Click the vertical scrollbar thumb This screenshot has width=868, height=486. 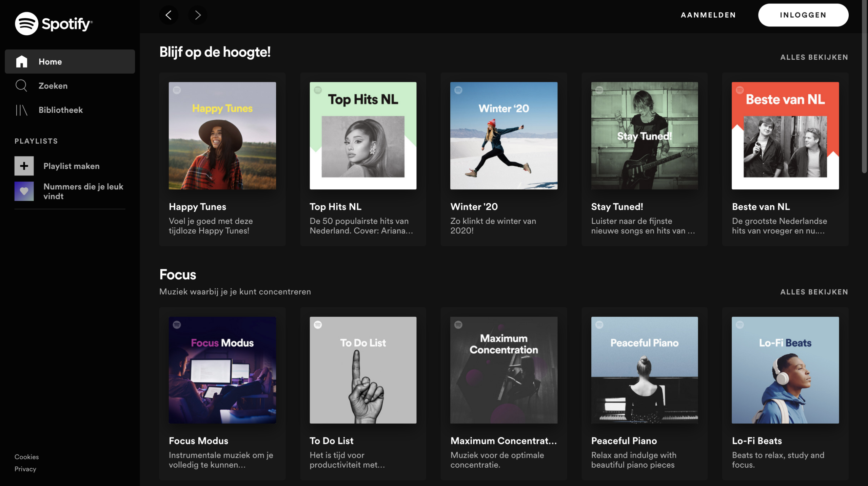click(864, 87)
